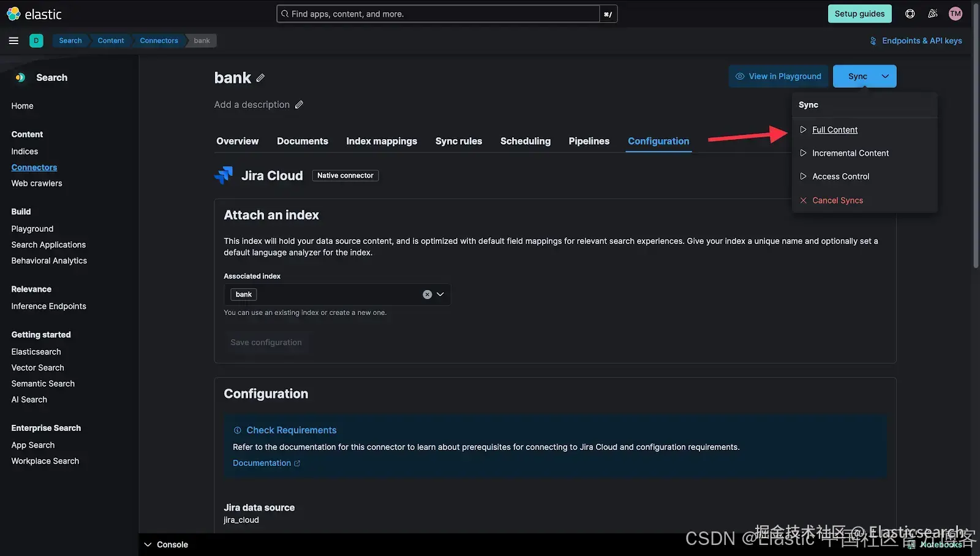Open the Documentation link

click(x=266, y=463)
